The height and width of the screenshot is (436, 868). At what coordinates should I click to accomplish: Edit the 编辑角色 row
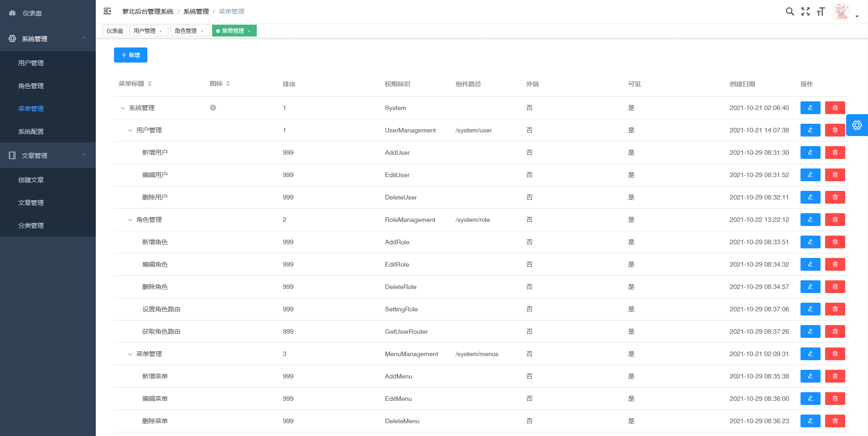[810, 264]
